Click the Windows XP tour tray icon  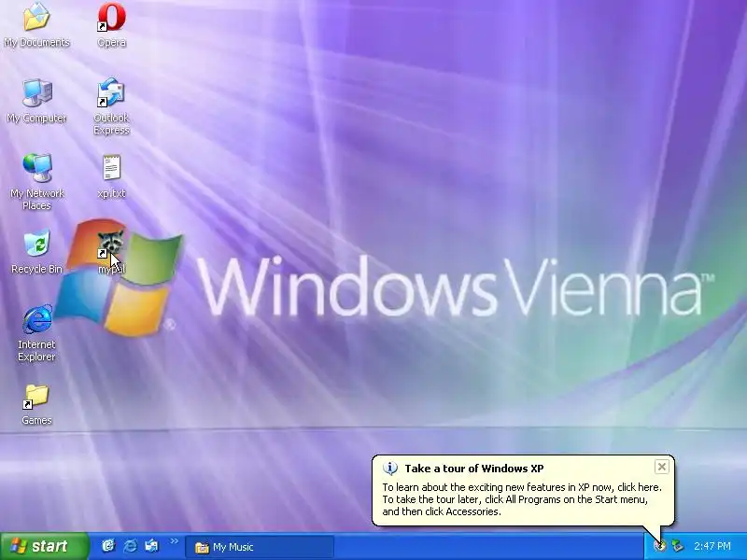coord(660,546)
